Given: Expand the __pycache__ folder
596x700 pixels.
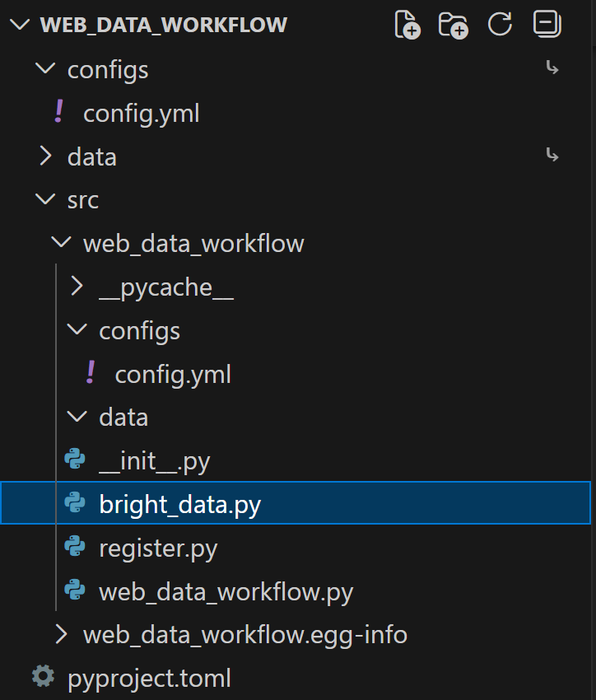Looking at the screenshot, I should (x=76, y=287).
